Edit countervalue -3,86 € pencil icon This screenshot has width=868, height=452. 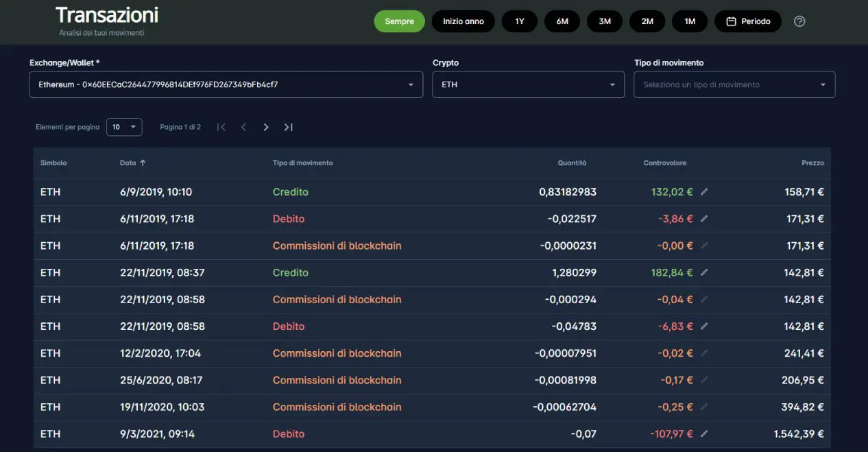[704, 219]
